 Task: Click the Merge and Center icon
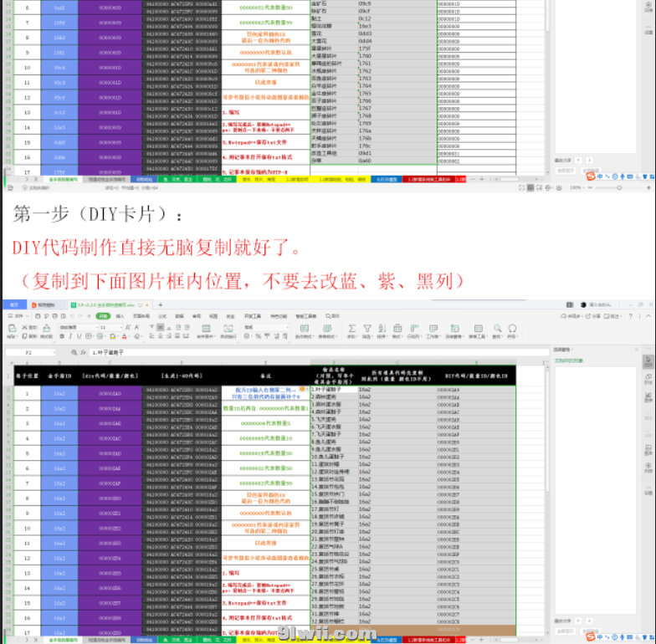206,328
